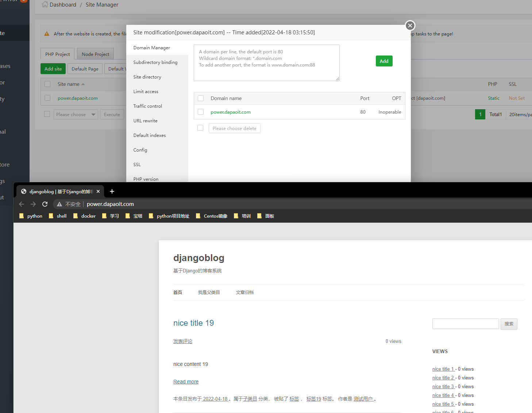Open the nice title 1 views link
This screenshot has height=413, width=532.
tap(443, 369)
